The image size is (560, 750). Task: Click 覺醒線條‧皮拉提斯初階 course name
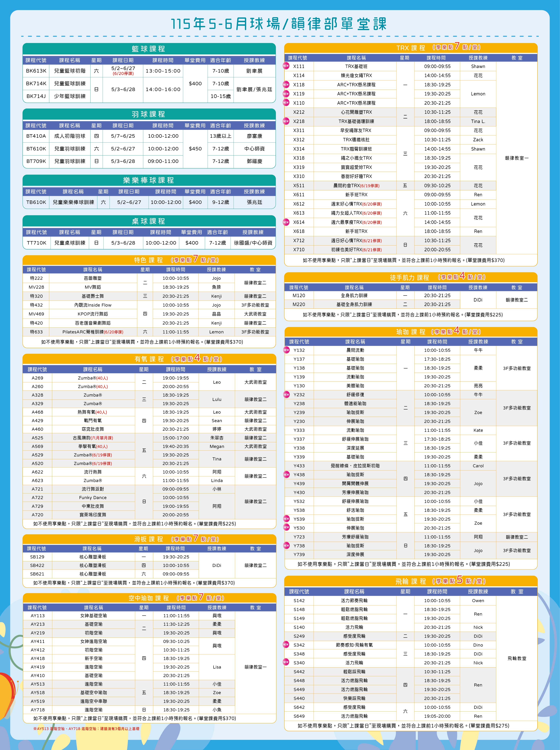(x=355, y=466)
